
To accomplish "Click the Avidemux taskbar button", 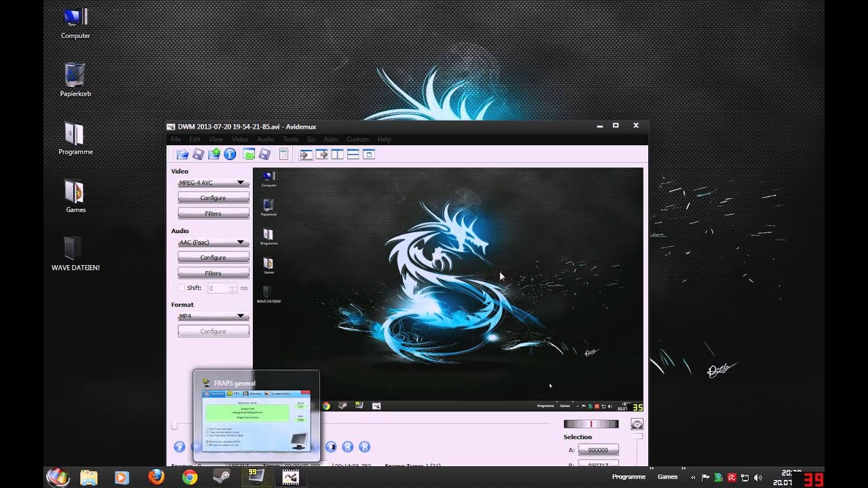I will click(x=291, y=477).
